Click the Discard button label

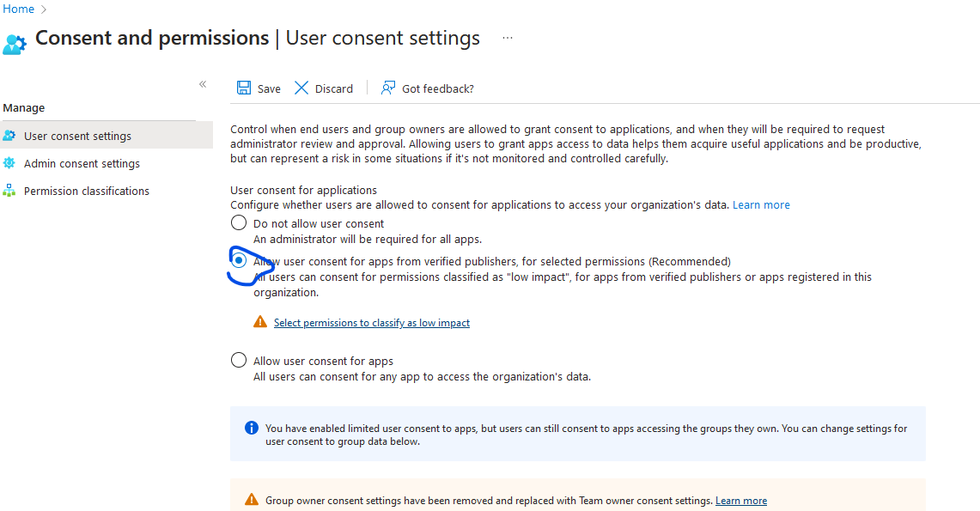pos(334,88)
